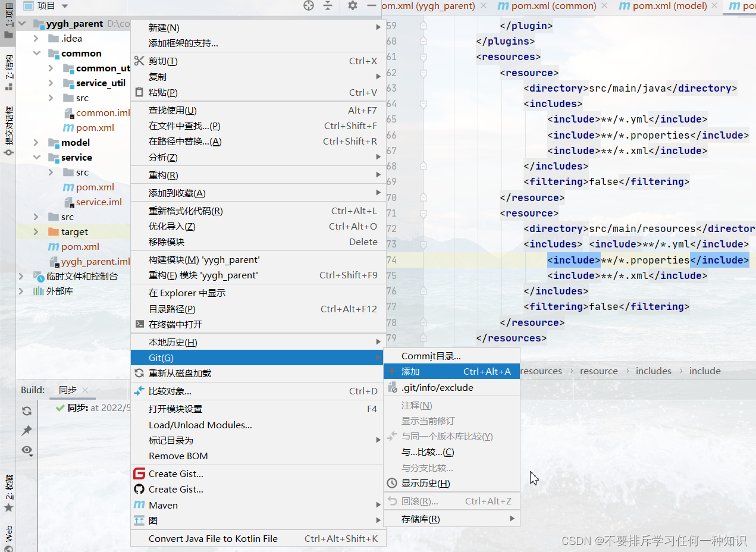
Task: Expand the External Libraries node
Action: 22,291
